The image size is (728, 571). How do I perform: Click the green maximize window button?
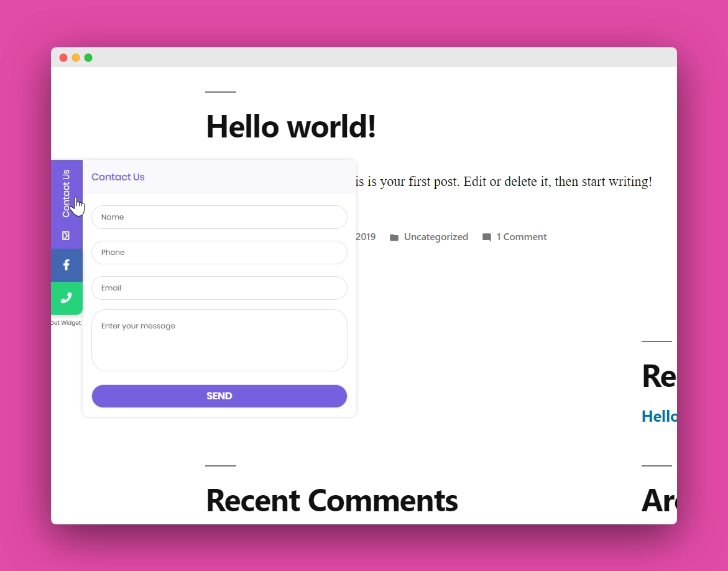(x=88, y=58)
